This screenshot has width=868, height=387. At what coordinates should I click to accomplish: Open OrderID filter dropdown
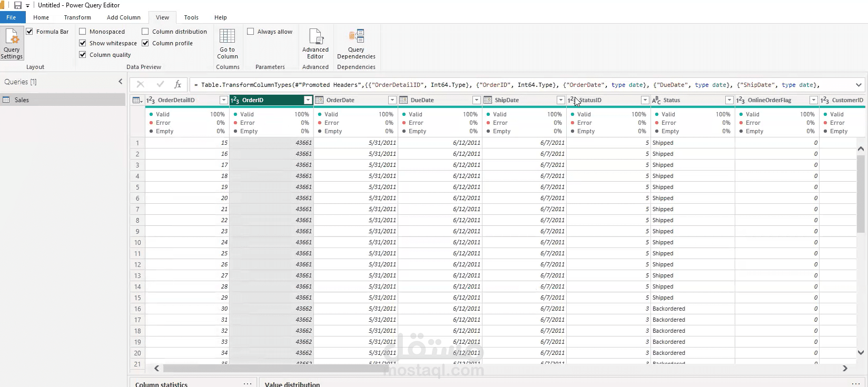coord(308,100)
